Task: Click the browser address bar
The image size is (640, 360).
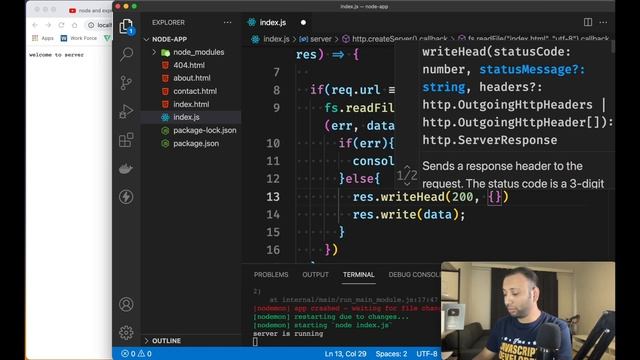Action: pyautogui.click(x=98, y=25)
